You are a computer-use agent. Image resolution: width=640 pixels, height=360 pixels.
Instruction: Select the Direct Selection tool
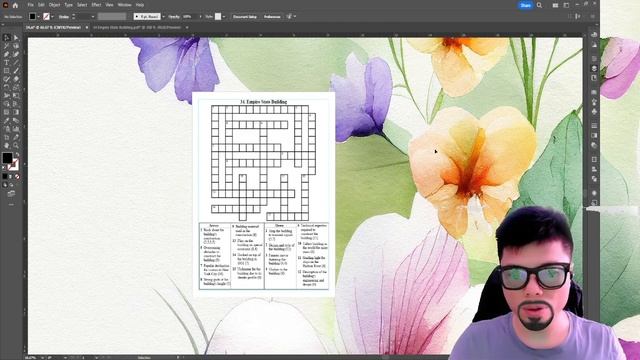coord(16,38)
